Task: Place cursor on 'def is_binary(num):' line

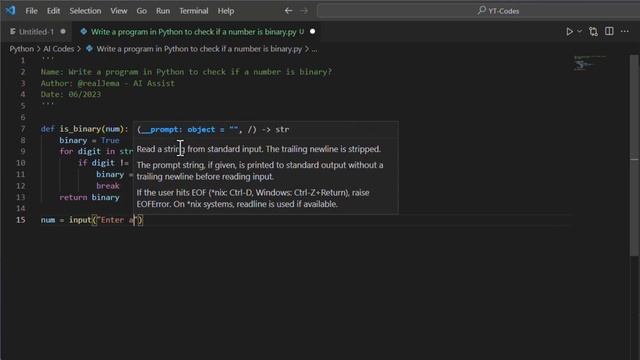Action: click(x=84, y=129)
